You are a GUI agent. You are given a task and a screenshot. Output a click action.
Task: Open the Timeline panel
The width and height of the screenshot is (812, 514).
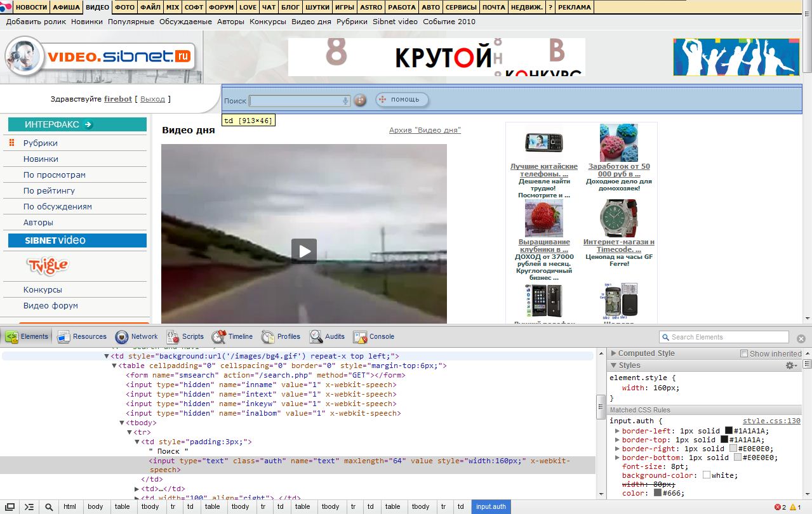(232, 337)
